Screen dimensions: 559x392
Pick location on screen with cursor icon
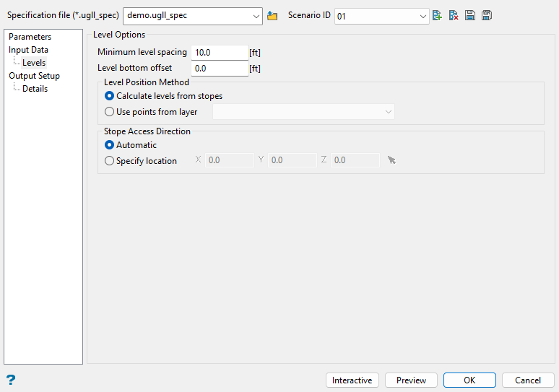(x=391, y=160)
